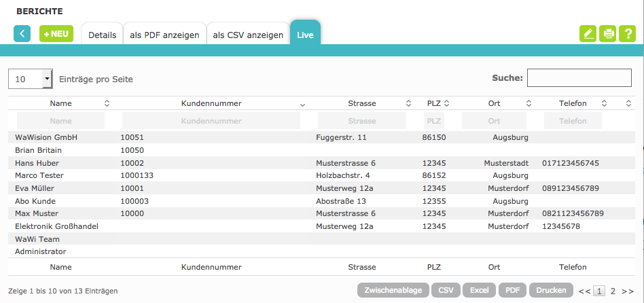Sort table by PLZ column arrows

click(447, 103)
